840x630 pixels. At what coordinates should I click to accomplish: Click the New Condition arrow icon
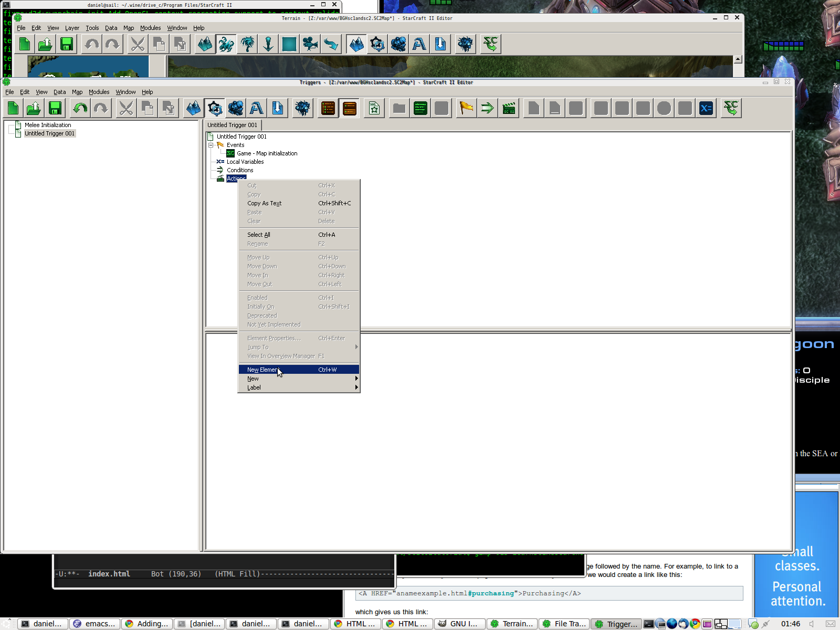(x=487, y=109)
